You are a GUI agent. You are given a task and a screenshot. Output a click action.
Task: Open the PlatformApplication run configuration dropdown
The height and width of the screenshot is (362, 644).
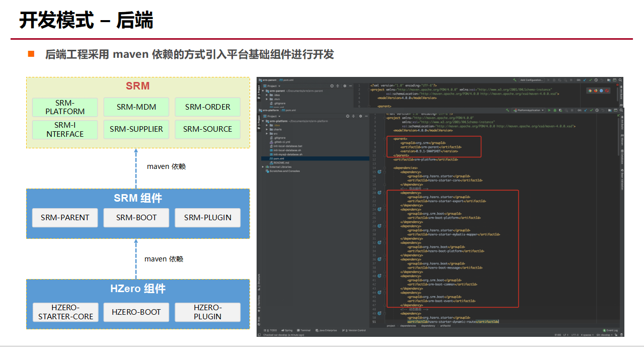click(528, 110)
